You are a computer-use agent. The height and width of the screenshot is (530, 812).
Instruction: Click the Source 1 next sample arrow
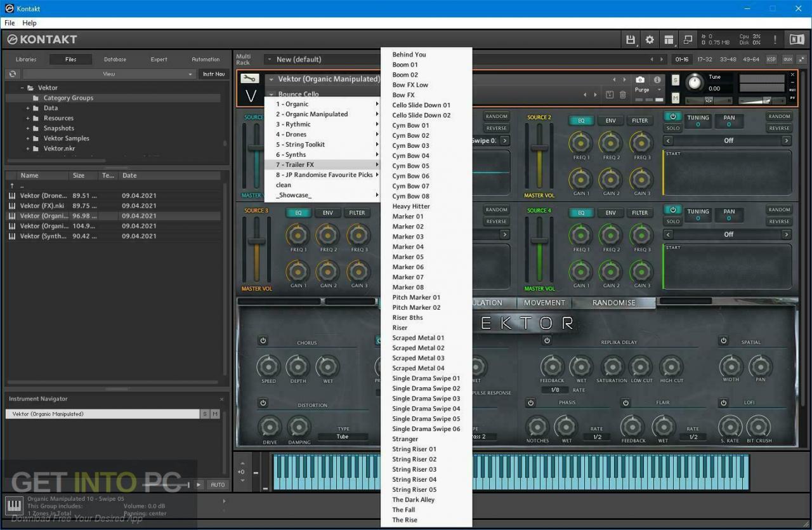point(505,141)
